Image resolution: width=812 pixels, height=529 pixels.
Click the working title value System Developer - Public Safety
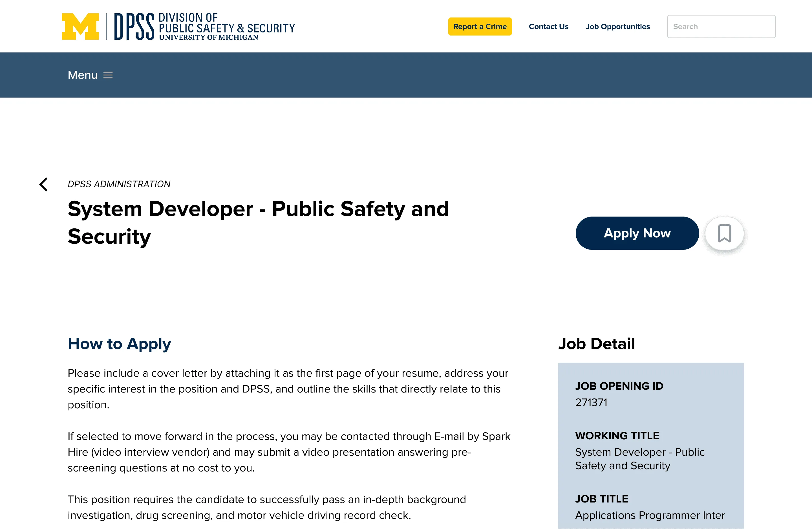click(640, 459)
